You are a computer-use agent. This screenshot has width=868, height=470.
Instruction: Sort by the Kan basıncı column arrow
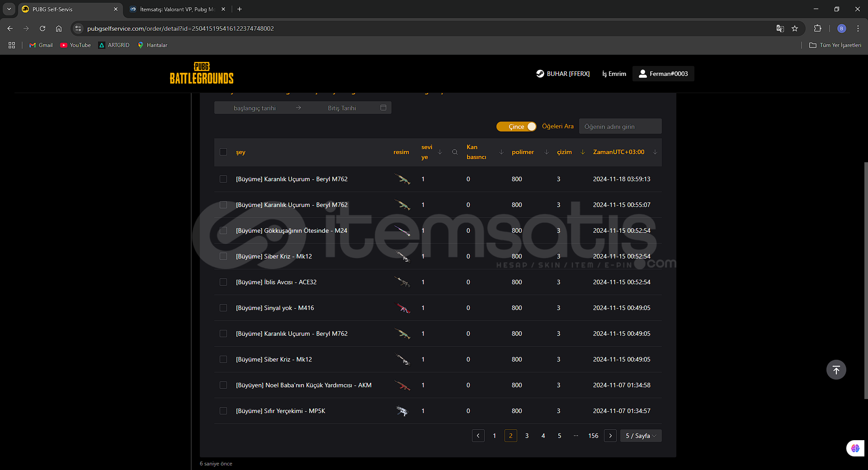(x=501, y=152)
